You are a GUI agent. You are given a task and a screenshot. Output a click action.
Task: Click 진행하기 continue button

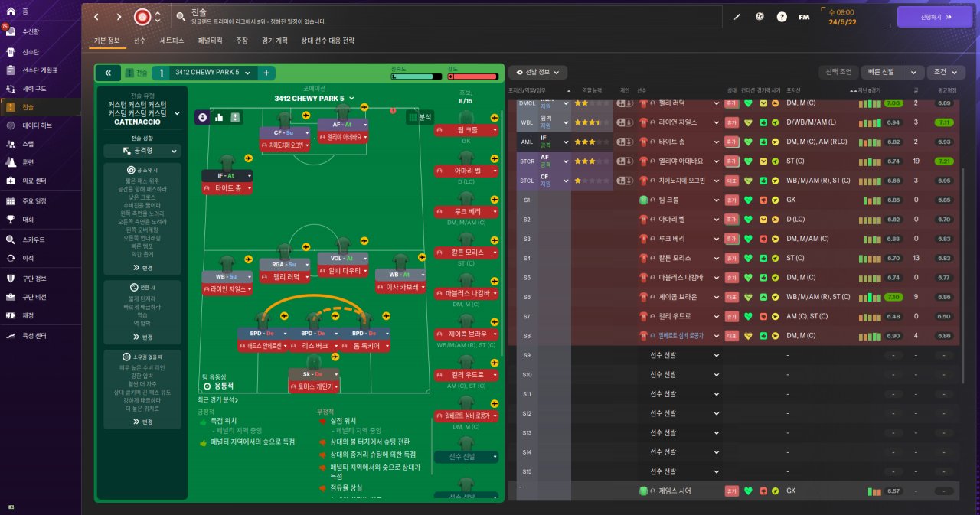pyautogui.click(x=935, y=17)
